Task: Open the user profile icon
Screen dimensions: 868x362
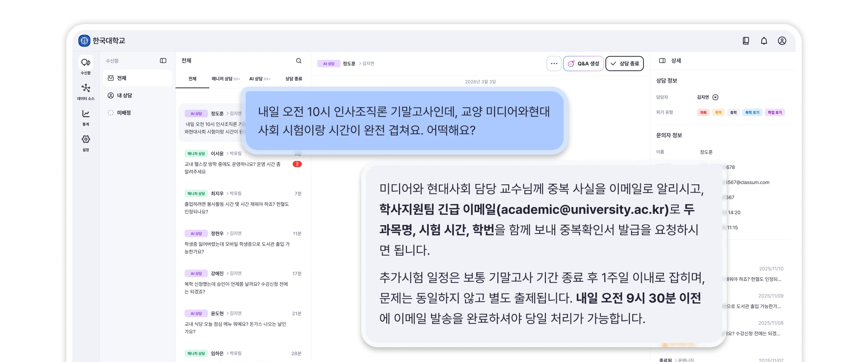Action: [782, 41]
